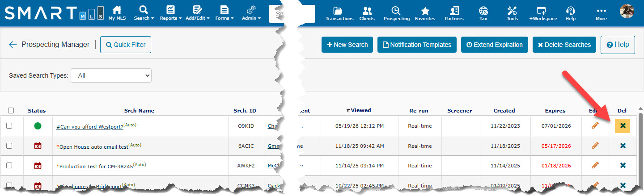Sort by Srch Name column header

[139, 111]
